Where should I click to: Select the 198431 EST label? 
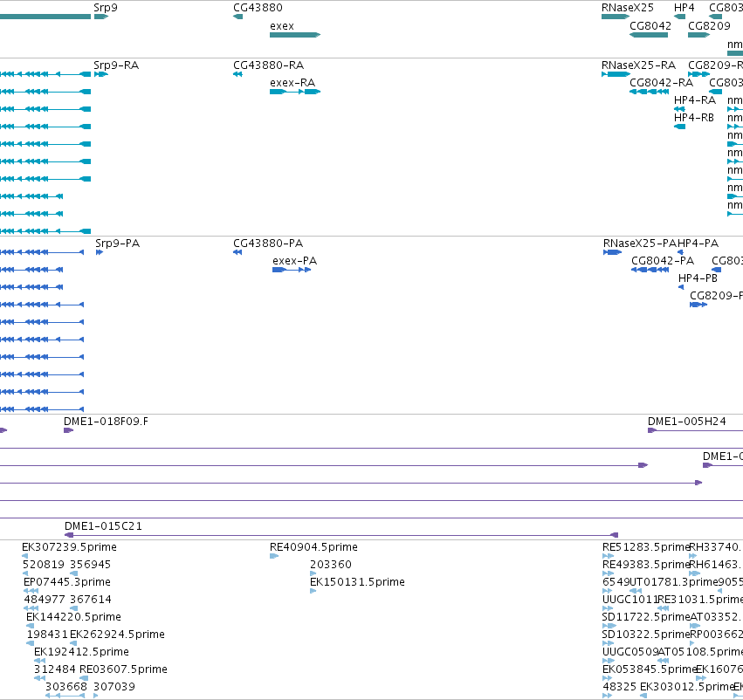[47, 635]
